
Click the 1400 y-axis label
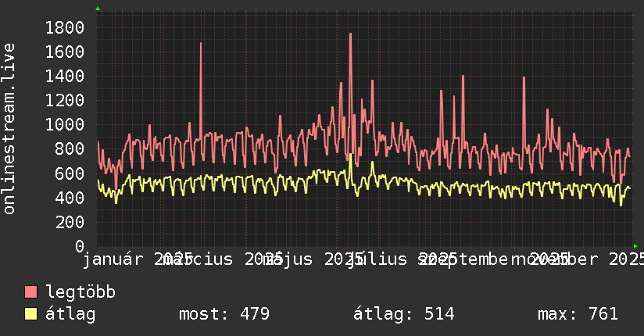(x=65, y=77)
